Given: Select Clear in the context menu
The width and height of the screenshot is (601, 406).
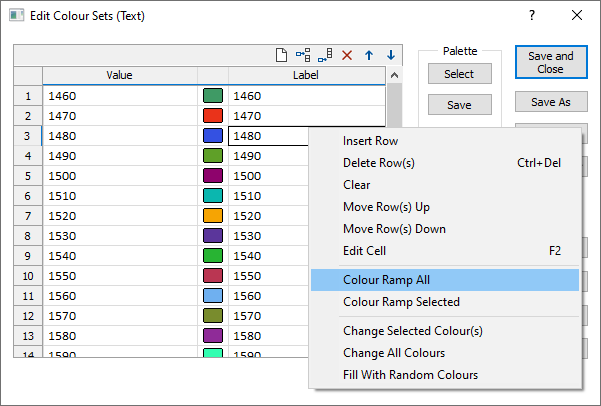Looking at the screenshot, I should tap(445, 185).
